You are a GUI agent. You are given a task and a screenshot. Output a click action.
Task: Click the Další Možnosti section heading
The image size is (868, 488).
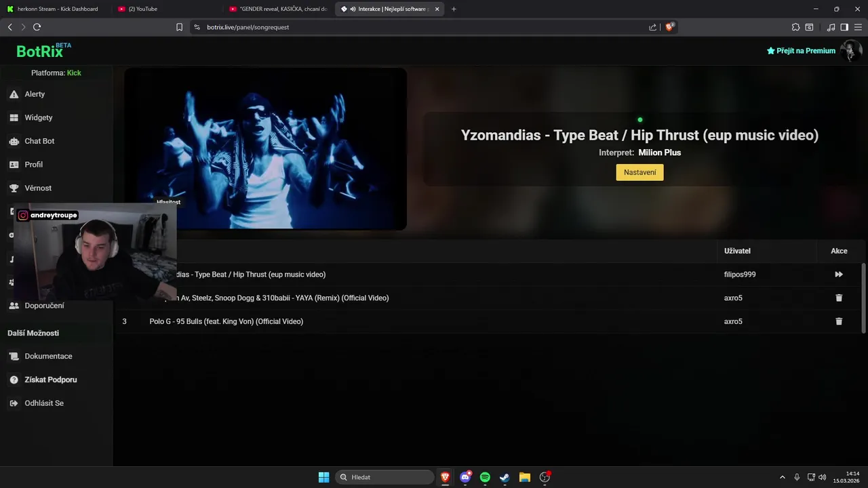(x=33, y=333)
